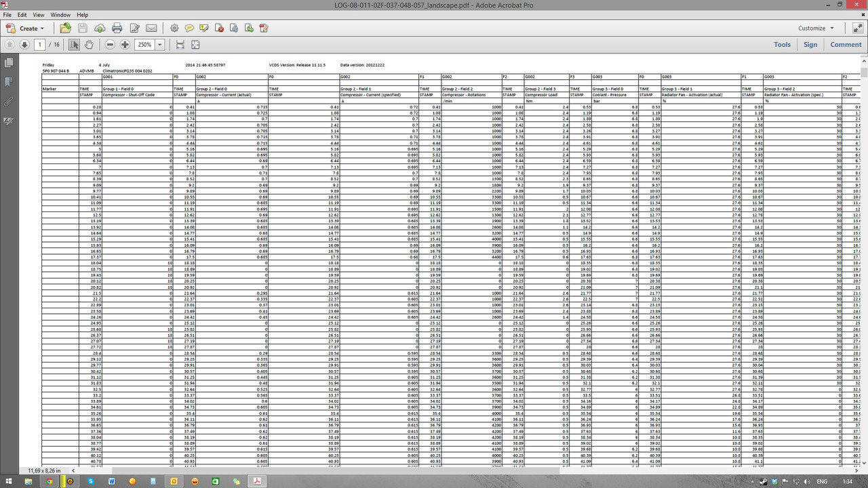Click the fit one full page icon

195,45
